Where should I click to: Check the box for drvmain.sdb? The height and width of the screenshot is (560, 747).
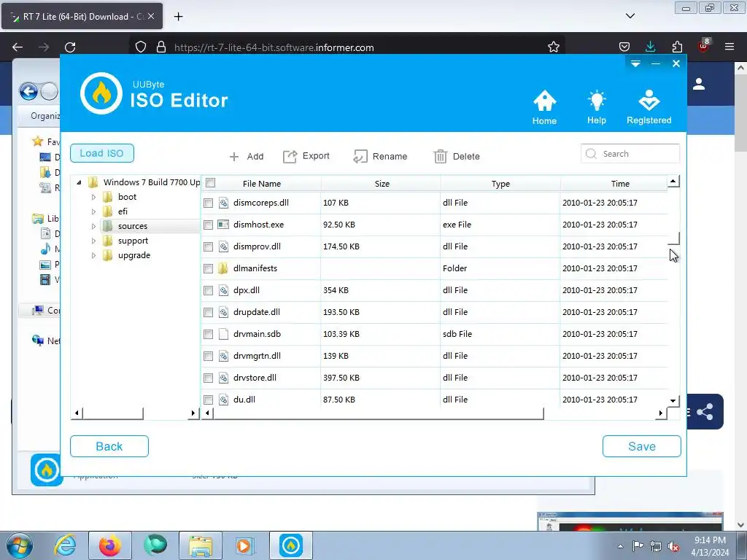click(208, 334)
